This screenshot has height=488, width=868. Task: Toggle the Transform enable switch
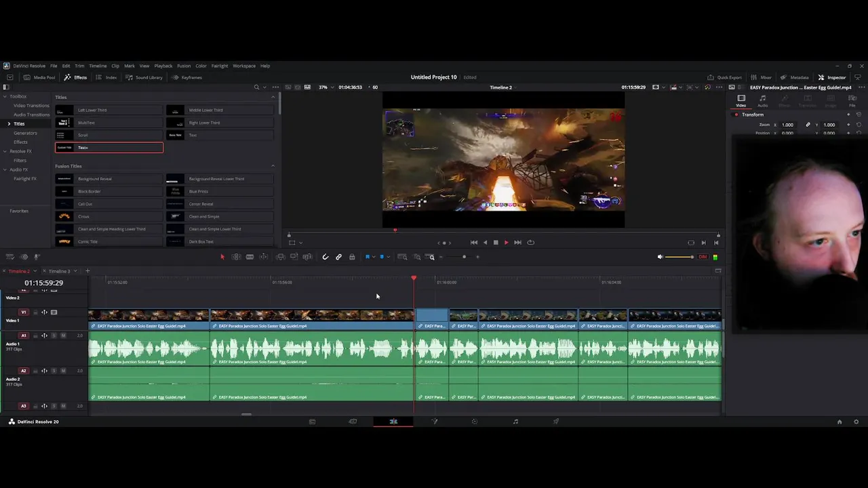pyautogui.click(x=736, y=115)
